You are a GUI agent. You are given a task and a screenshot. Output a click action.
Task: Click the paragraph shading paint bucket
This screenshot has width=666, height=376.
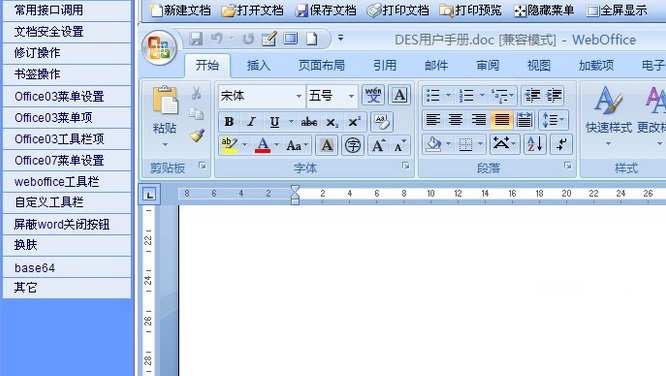pyautogui.click(x=433, y=144)
